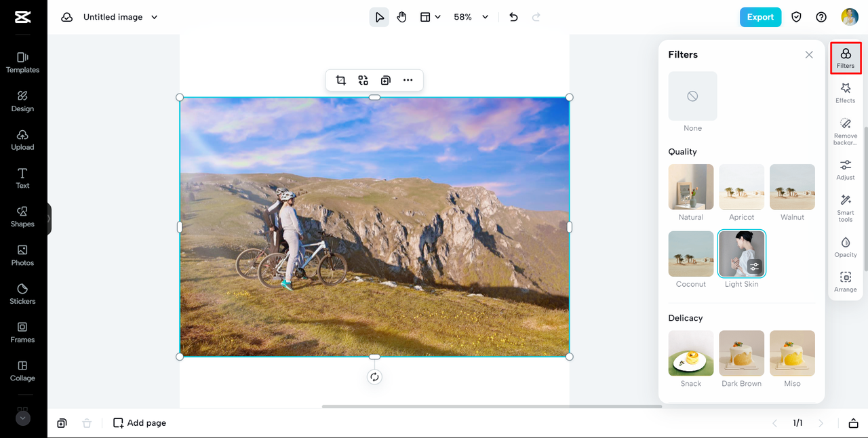Open the shield privacy icon
Screen dimensions: 868x438
[x=797, y=17]
